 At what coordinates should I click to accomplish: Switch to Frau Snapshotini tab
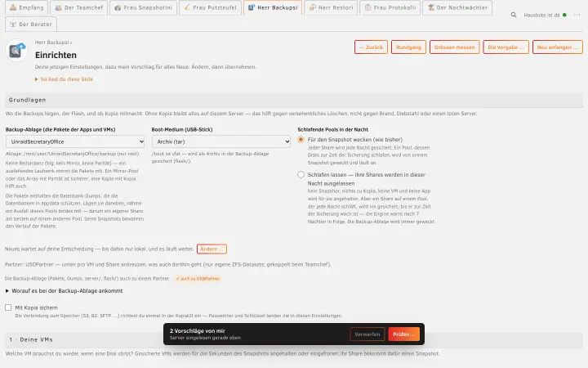tap(143, 7)
